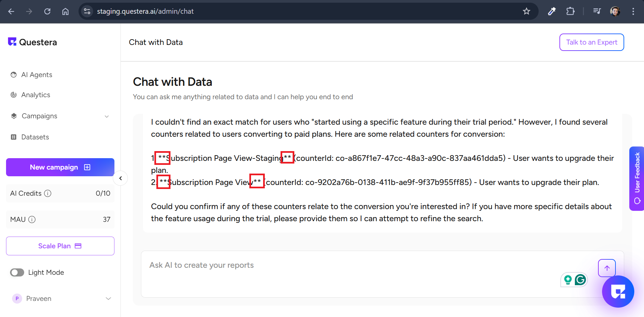This screenshot has height=317, width=644.
Task: Expand the Praveen account menu
Action: click(x=108, y=299)
